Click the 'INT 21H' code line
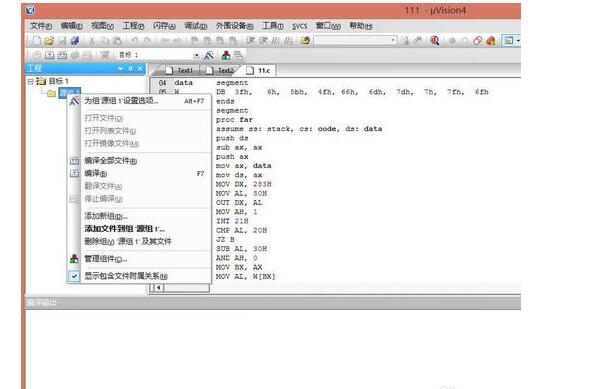This screenshot has width=613, height=389. click(x=232, y=221)
